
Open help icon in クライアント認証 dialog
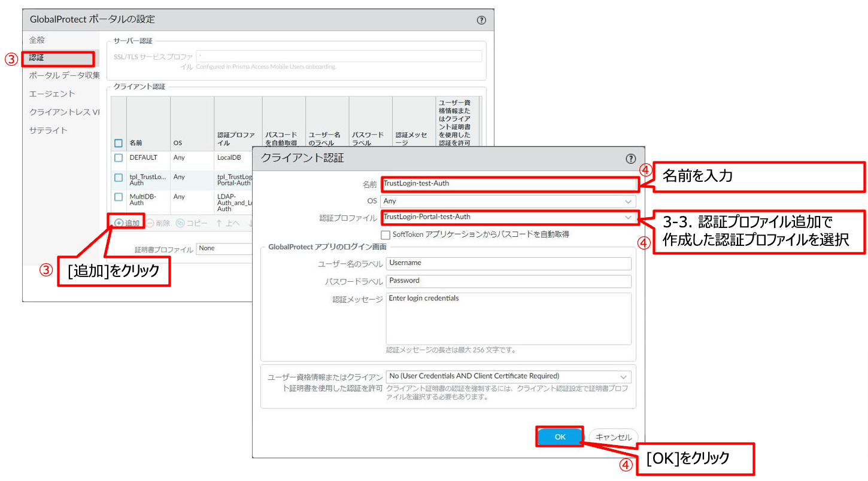coord(630,159)
